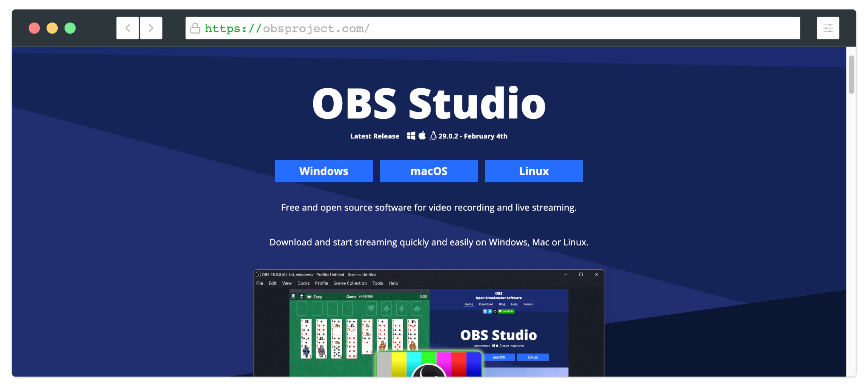Click the color bars test pattern in the preview
The image size is (868, 386).
coord(429,364)
